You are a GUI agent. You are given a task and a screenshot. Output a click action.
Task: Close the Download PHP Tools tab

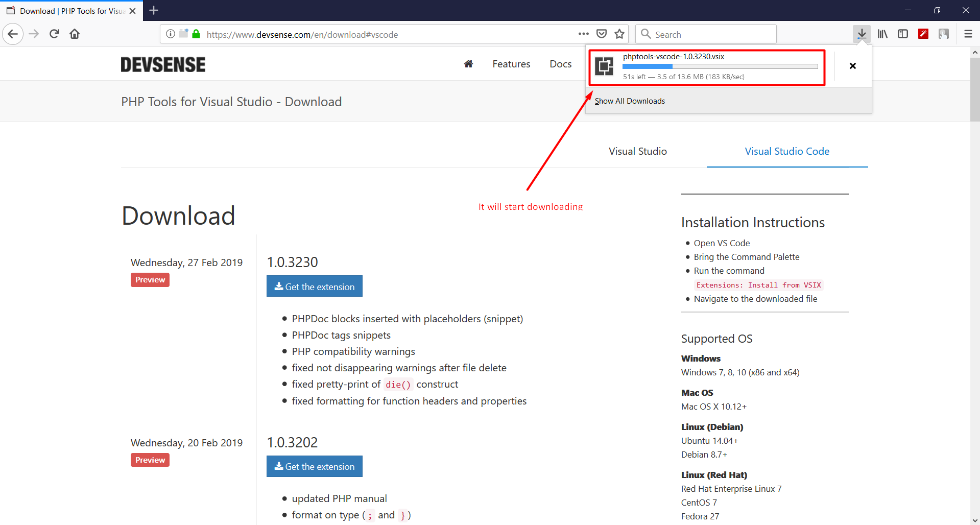point(133,11)
